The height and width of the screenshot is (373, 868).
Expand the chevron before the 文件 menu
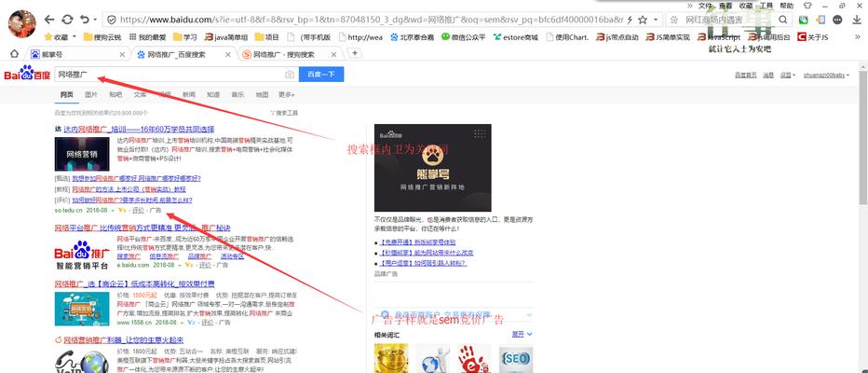click(x=690, y=6)
